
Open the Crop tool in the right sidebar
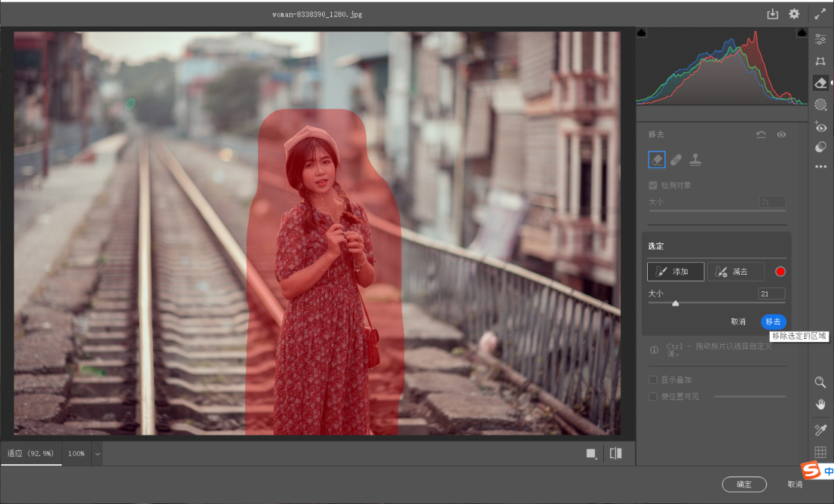(x=820, y=60)
